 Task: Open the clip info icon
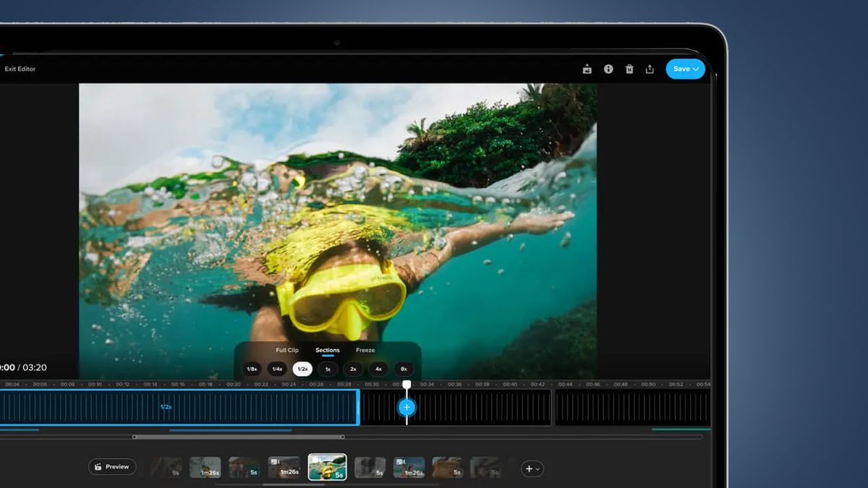point(608,69)
